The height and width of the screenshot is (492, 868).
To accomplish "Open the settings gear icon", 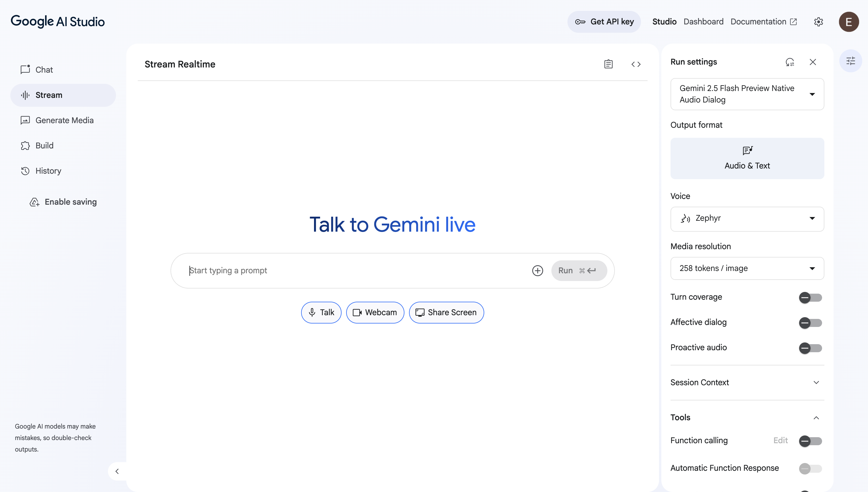I will [x=818, y=22].
